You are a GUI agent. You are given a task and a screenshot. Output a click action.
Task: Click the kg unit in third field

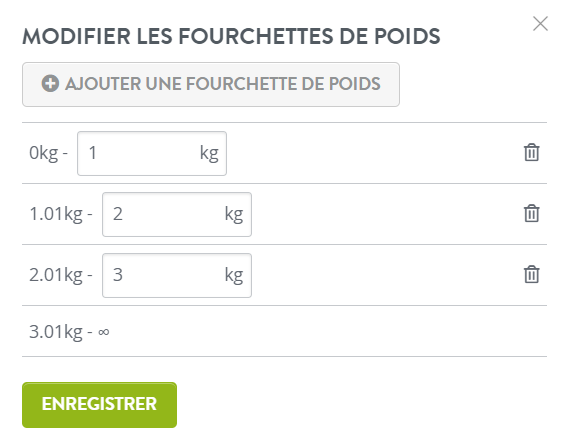[x=234, y=275]
